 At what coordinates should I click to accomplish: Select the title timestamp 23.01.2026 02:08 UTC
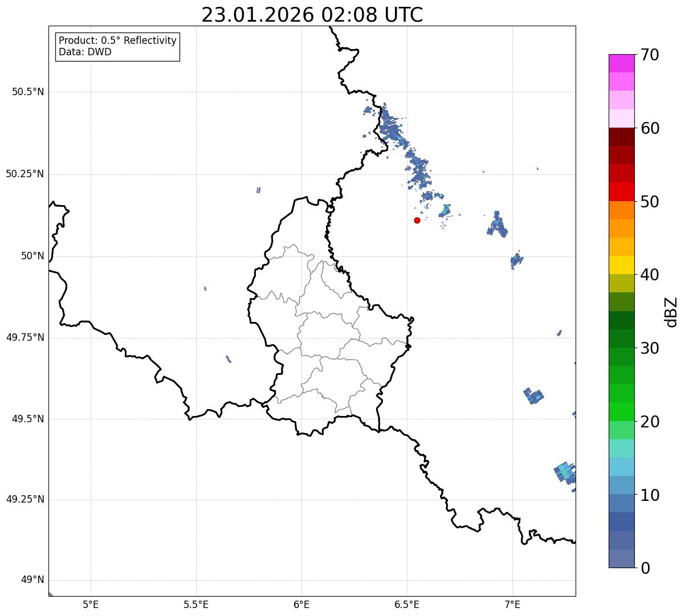312,15
